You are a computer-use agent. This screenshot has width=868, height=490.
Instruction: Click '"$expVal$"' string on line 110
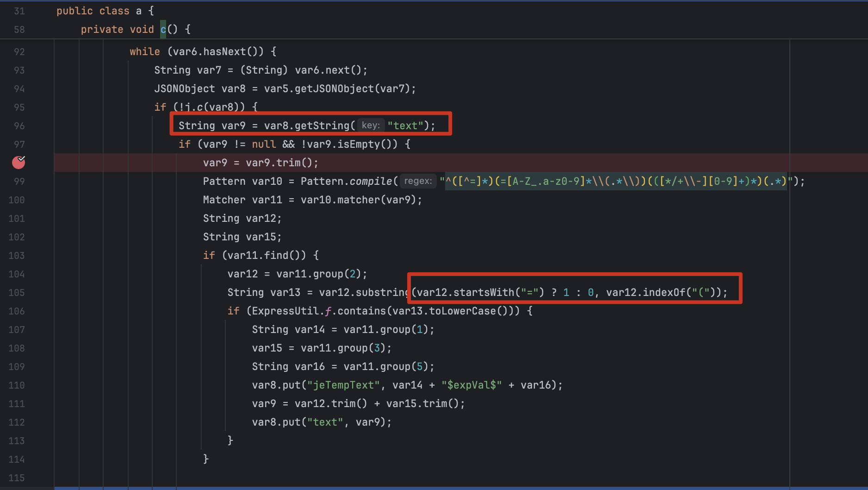[x=471, y=385]
